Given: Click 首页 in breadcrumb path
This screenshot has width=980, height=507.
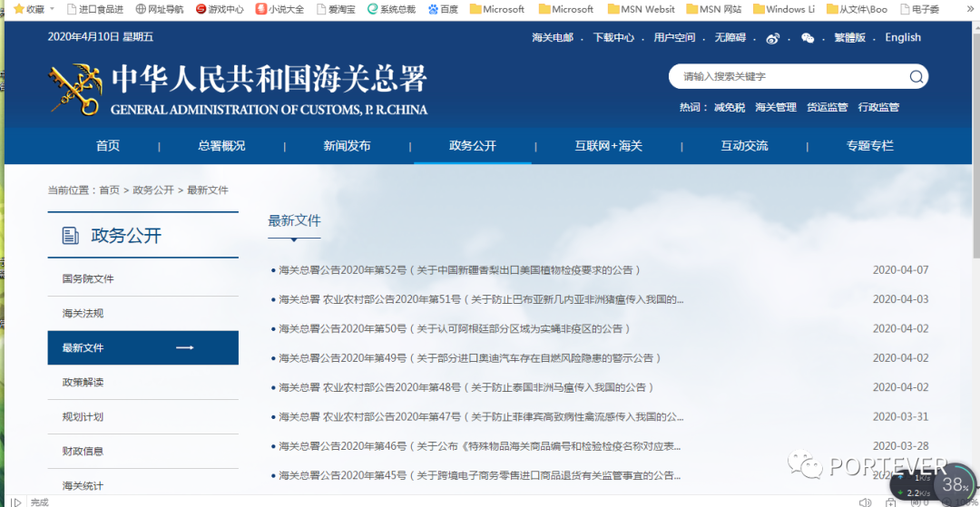Looking at the screenshot, I should [x=110, y=190].
